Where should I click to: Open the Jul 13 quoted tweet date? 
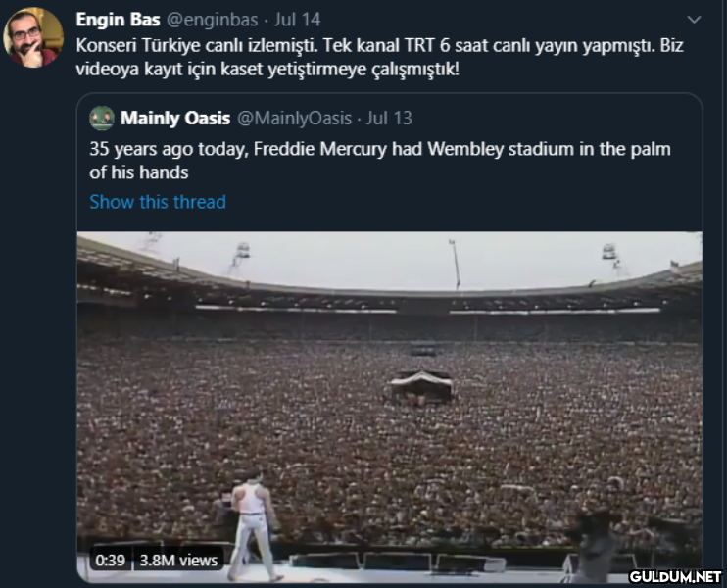(389, 118)
